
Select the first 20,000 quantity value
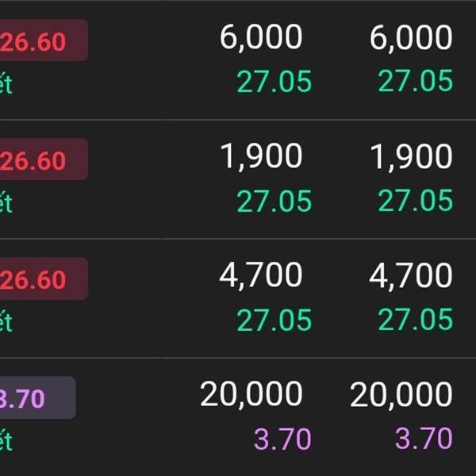pyautogui.click(x=251, y=394)
